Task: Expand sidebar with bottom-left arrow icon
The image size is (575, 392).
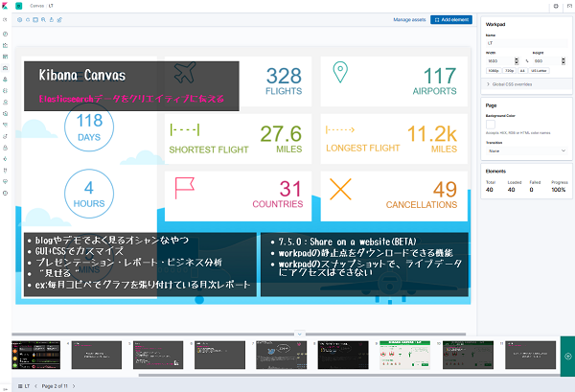Action: click(x=5, y=389)
